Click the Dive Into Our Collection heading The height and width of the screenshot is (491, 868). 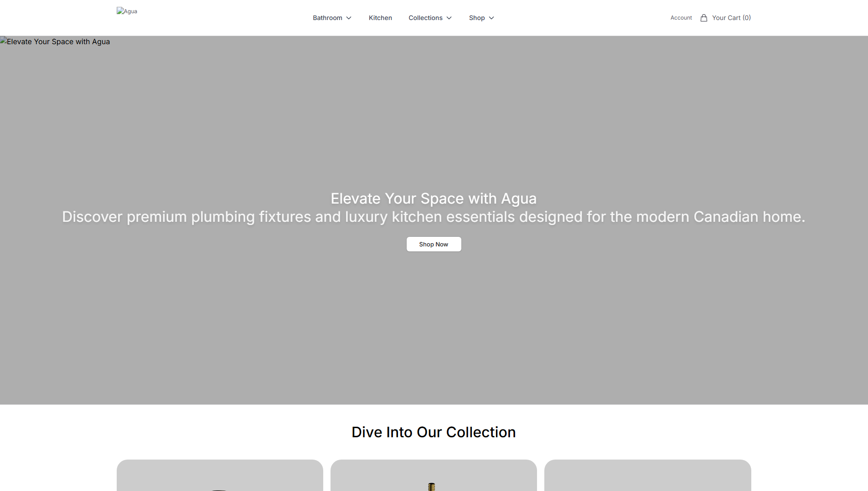pos(434,432)
